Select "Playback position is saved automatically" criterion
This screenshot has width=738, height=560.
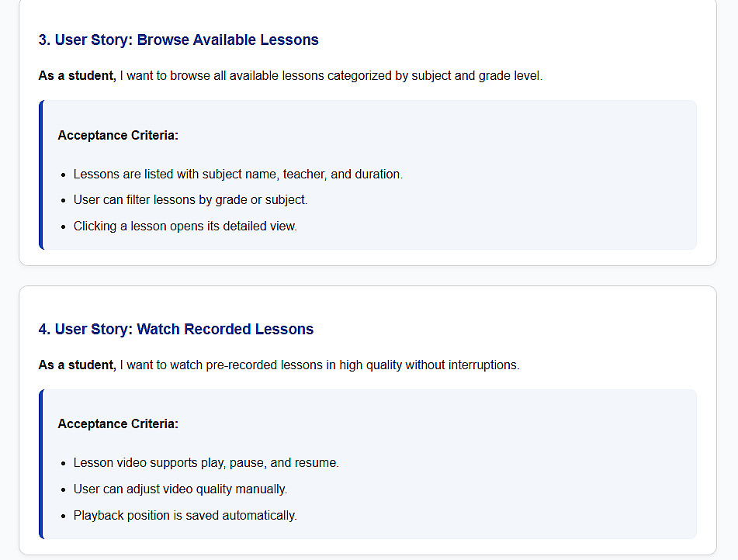click(185, 516)
